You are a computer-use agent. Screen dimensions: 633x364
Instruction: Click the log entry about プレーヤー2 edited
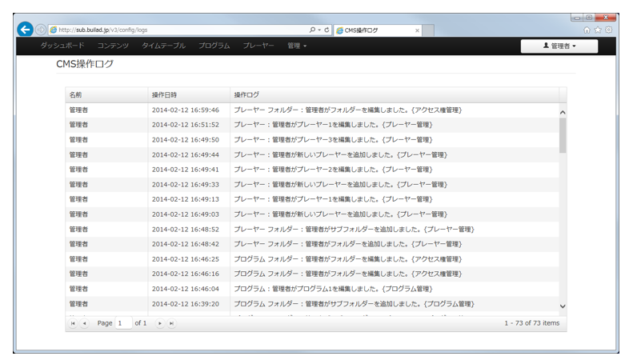[333, 170]
